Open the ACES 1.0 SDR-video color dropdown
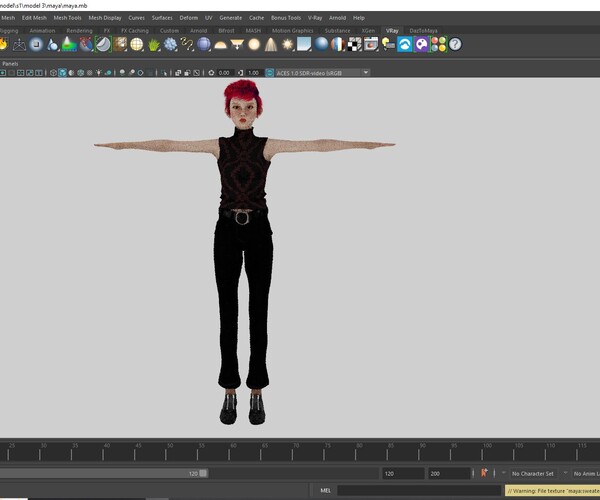Viewport: 600px width, 500px height. pos(322,73)
